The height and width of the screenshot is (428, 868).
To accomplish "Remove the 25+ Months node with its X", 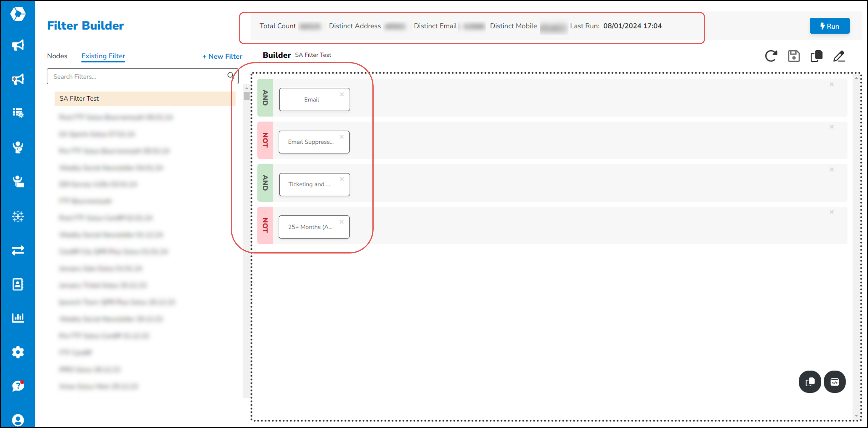I will (342, 222).
